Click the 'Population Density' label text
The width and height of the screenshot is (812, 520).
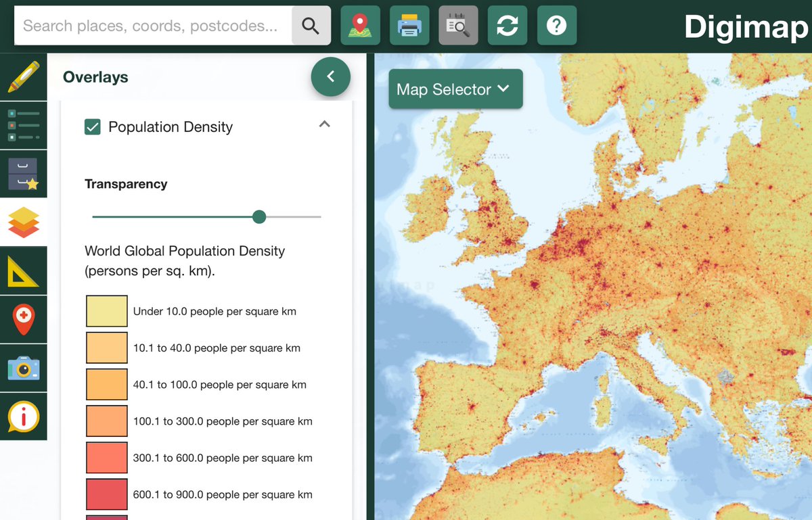tap(171, 126)
